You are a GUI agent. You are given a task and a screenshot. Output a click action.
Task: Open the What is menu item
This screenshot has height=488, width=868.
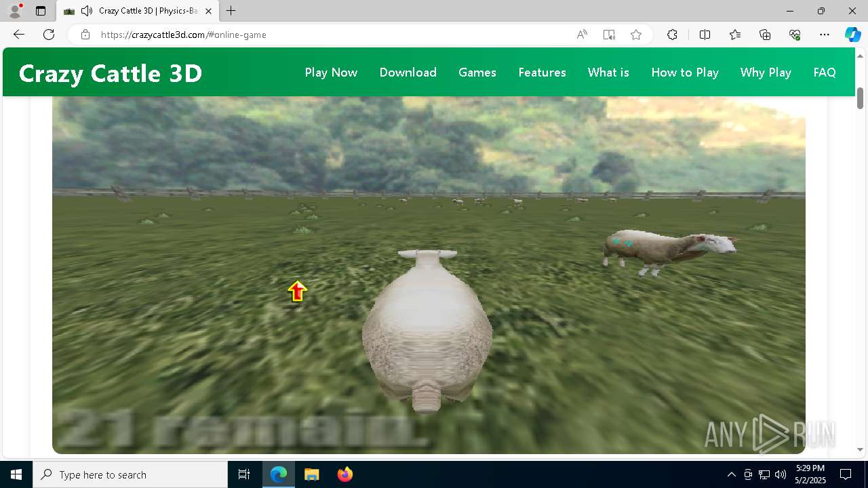[608, 73]
